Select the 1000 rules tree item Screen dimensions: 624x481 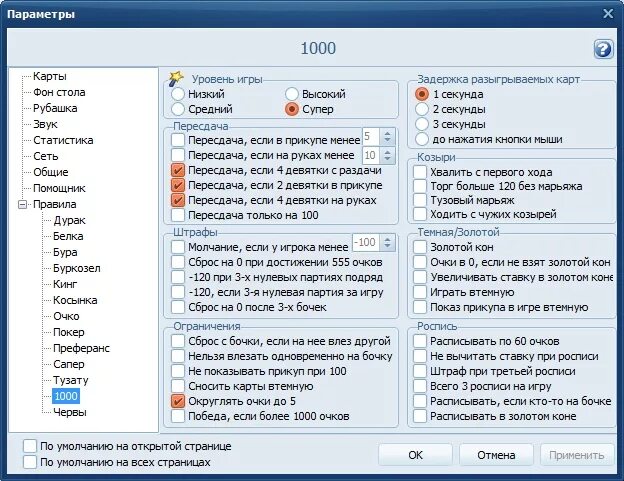(x=66, y=396)
